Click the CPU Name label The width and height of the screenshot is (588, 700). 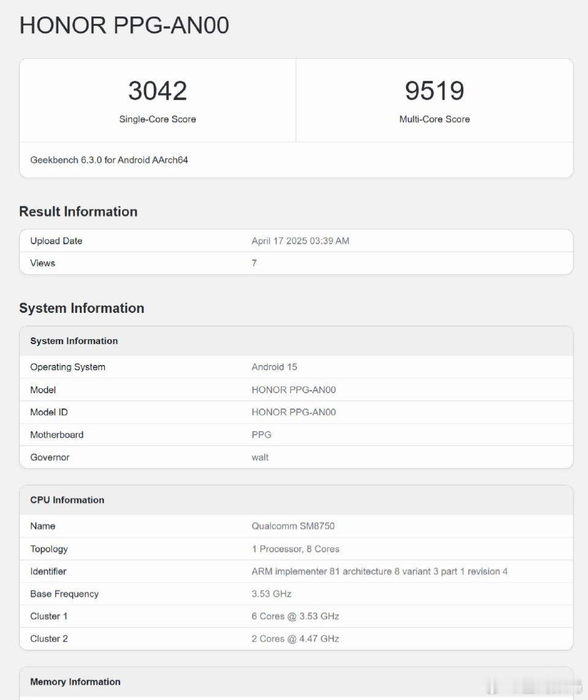point(42,526)
